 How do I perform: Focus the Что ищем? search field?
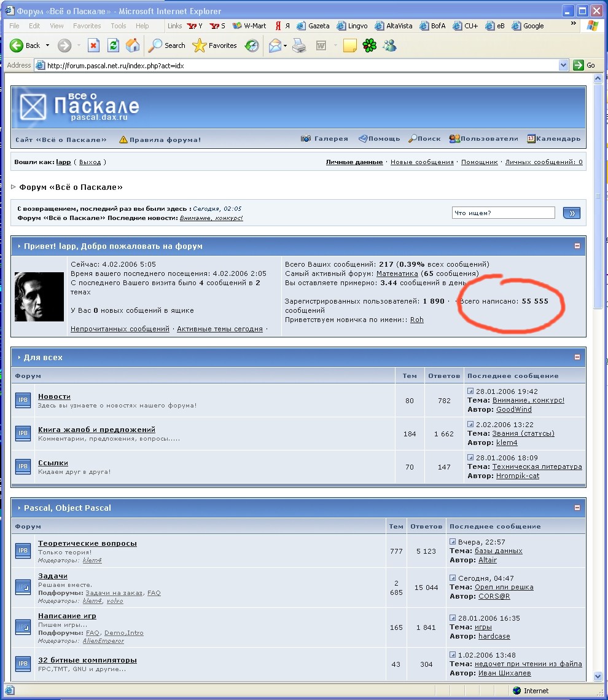coord(503,213)
